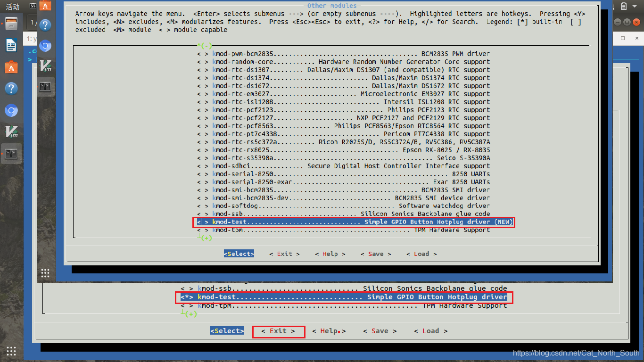This screenshot has width=644, height=362.
Task: Toggle the <*> bracket of lower kmod-test row
Action: pos(187,297)
